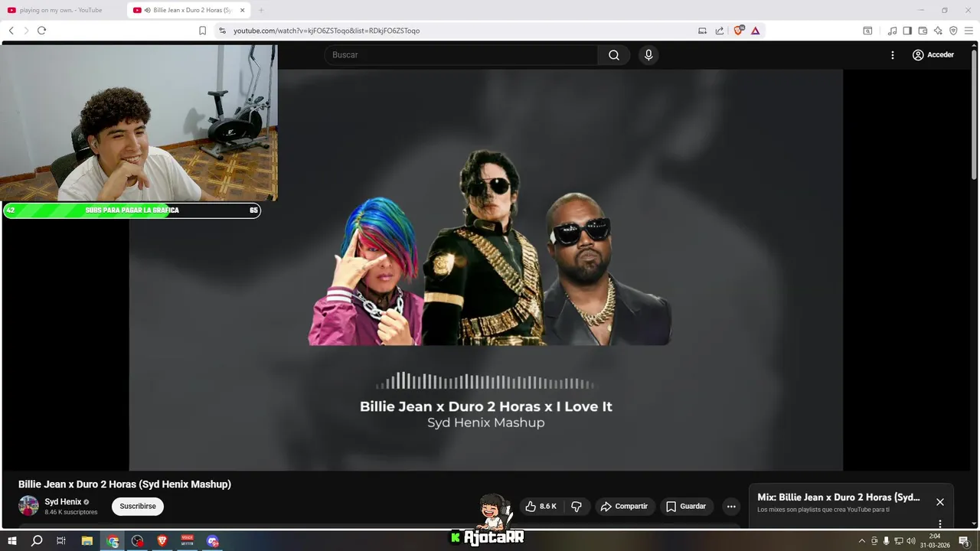Screen dimensions: 980x551
Task: Go back using browser back arrow
Action: (x=11, y=31)
